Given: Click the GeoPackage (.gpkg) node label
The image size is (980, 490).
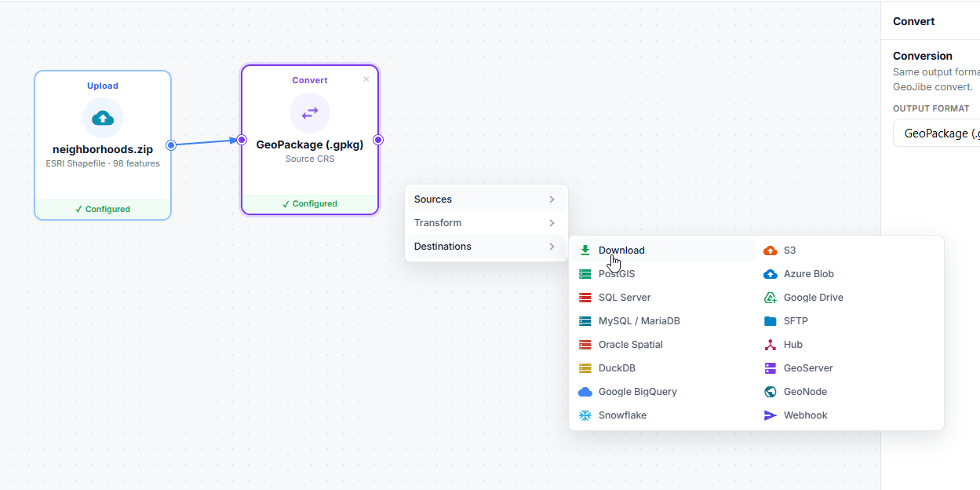Looking at the screenshot, I should (310, 144).
